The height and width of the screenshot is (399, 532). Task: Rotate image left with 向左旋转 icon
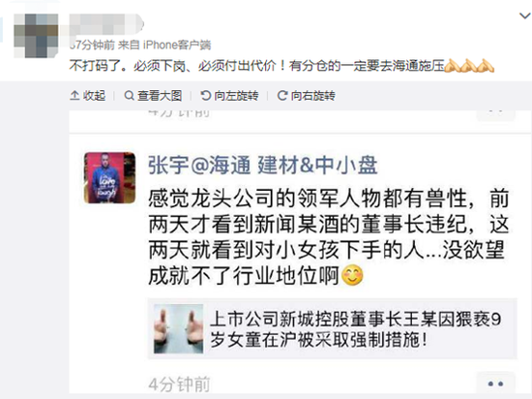point(206,96)
